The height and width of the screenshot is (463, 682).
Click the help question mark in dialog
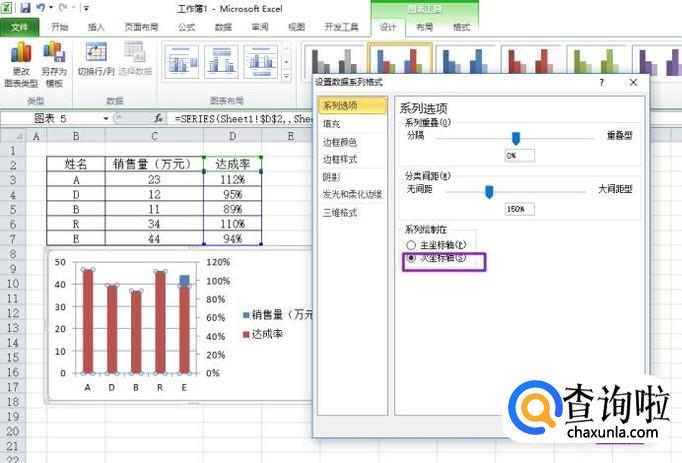point(601,83)
